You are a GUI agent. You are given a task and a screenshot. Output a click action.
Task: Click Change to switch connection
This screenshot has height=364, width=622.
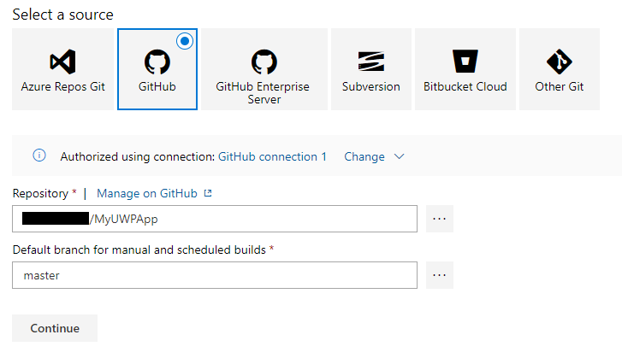(364, 156)
